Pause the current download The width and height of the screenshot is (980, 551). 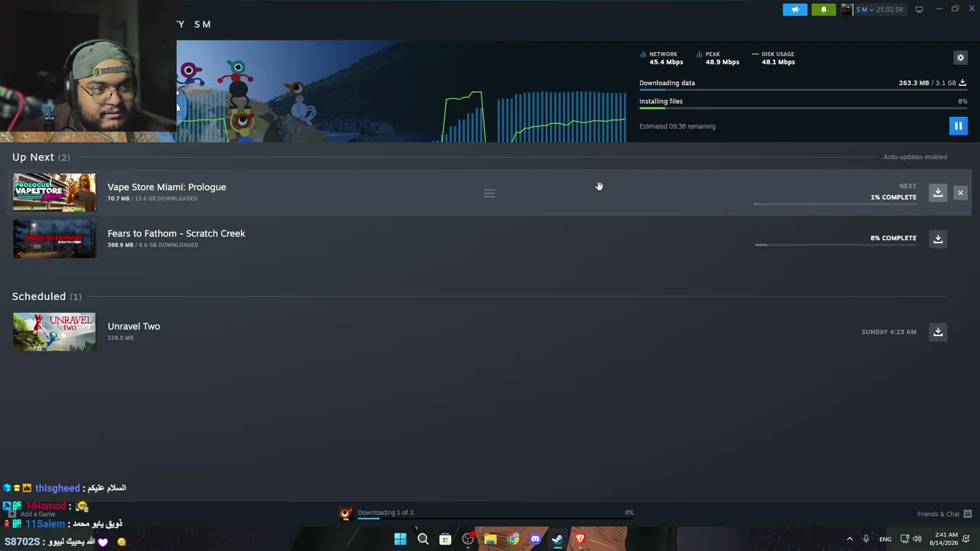(x=958, y=126)
